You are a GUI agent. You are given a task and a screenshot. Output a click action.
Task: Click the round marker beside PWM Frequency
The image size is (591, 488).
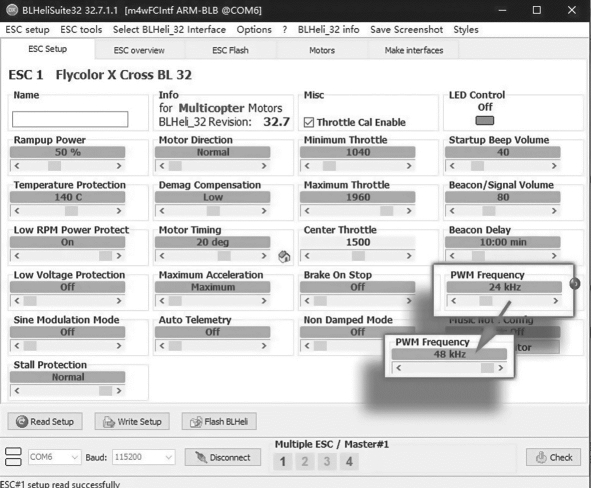pyautogui.click(x=575, y=283)
